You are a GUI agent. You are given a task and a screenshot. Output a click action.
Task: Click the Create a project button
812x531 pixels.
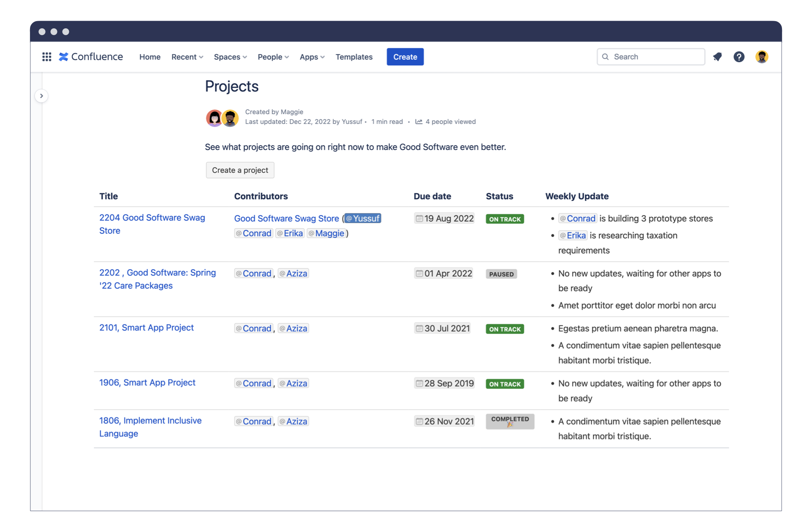(240, 170)
